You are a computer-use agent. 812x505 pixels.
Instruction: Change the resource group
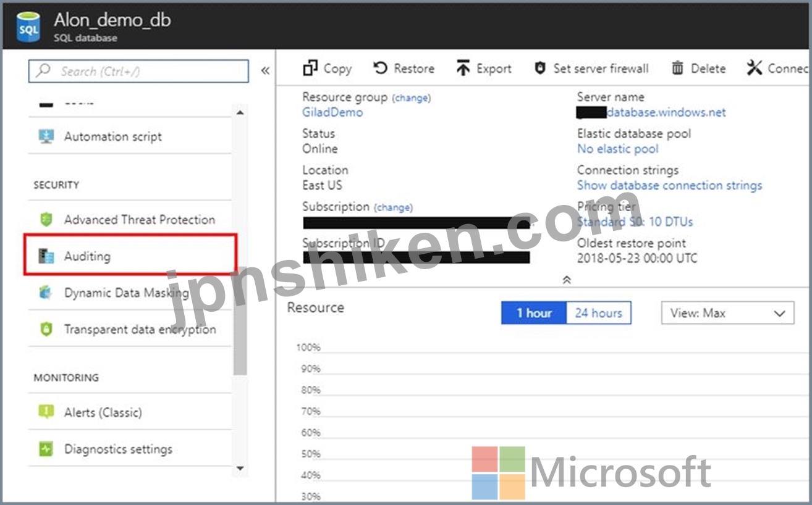point(411,98)
